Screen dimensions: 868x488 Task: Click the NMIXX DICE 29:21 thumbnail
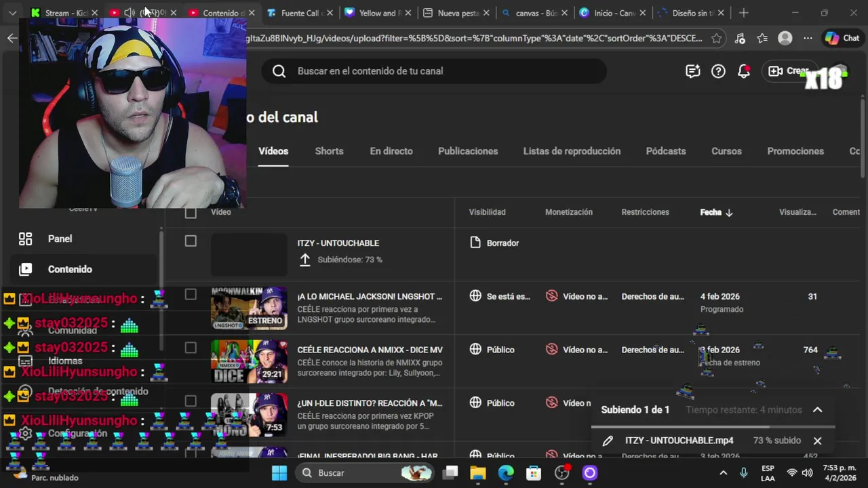point(249,361)
